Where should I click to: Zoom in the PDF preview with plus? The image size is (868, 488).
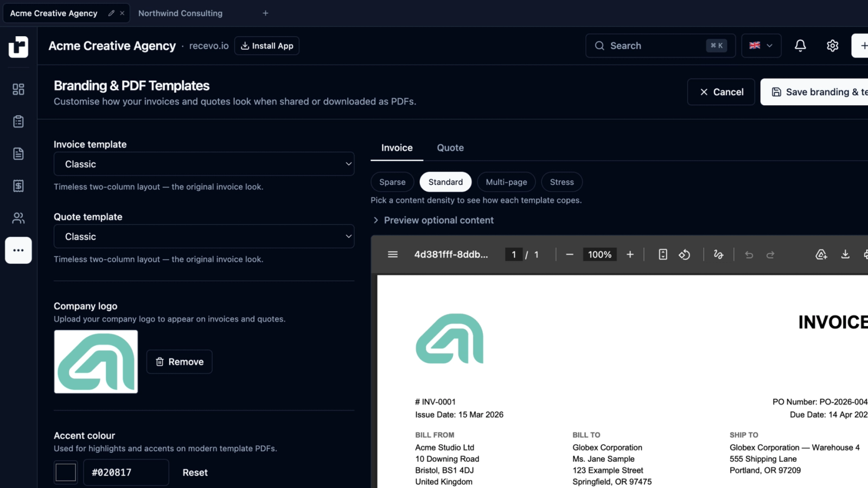coord(630,254)
